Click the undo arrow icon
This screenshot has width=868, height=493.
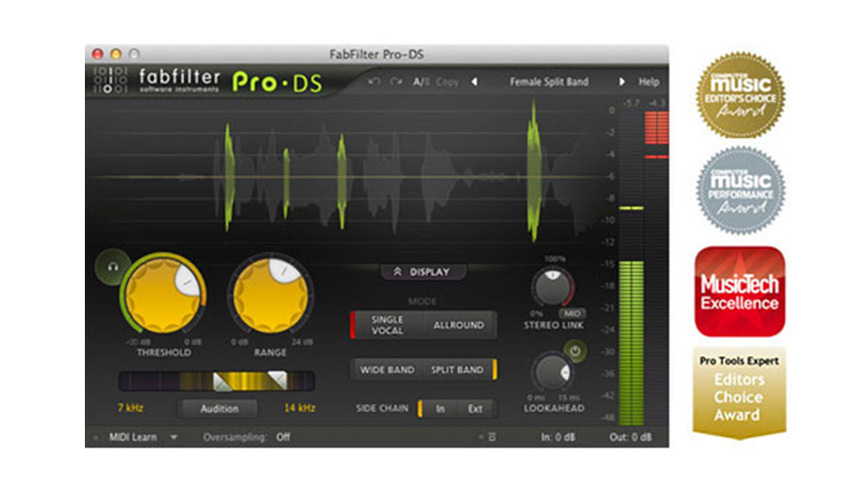pos(374,82)
